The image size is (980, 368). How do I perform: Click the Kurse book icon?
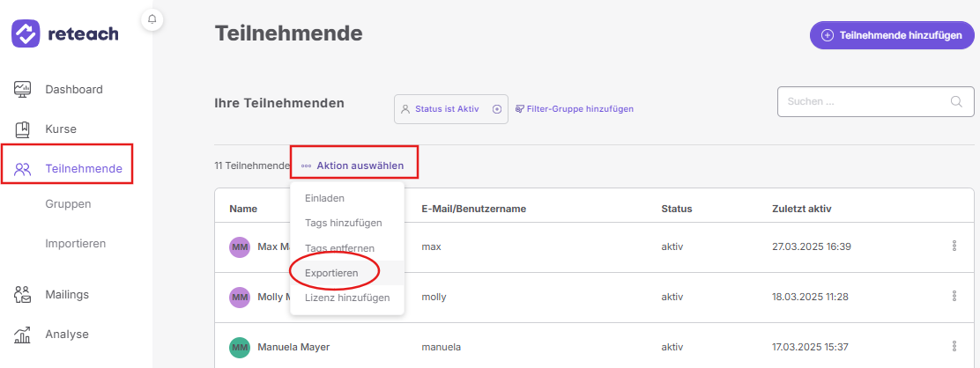click(x=23, y=129)
